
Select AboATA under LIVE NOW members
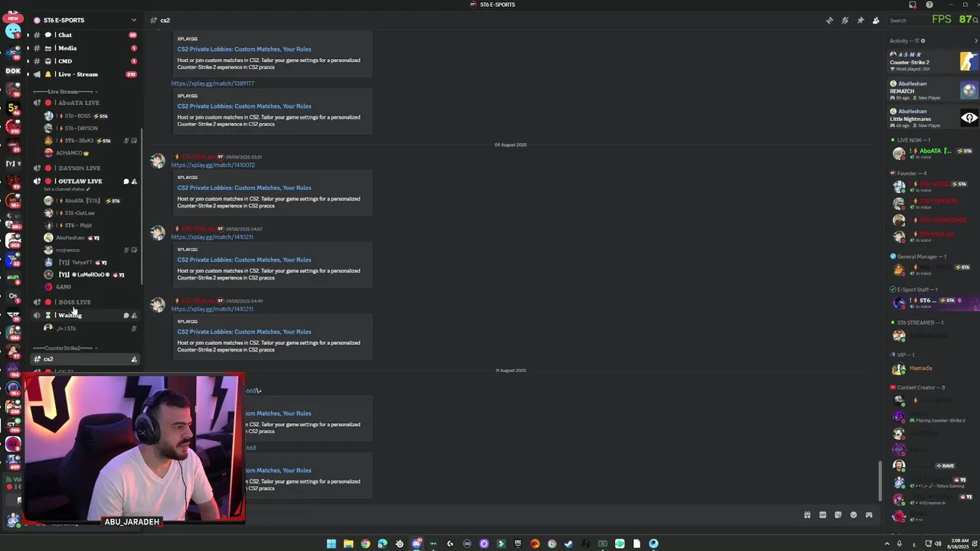coord(933,153)
